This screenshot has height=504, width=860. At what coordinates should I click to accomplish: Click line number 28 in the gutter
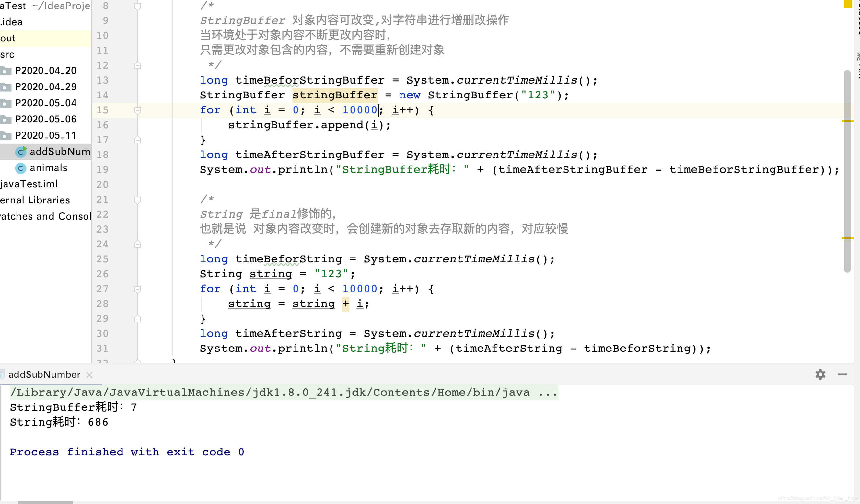click(x=102, y=304)
